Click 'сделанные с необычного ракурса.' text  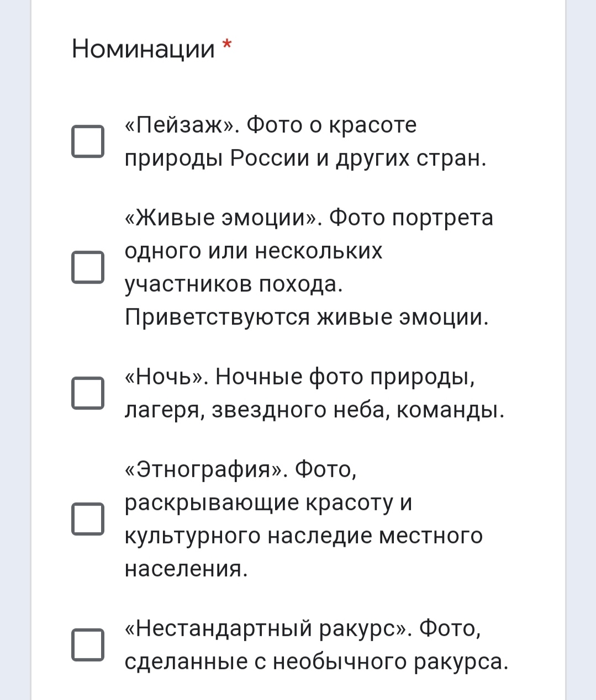tap(316, 662)
